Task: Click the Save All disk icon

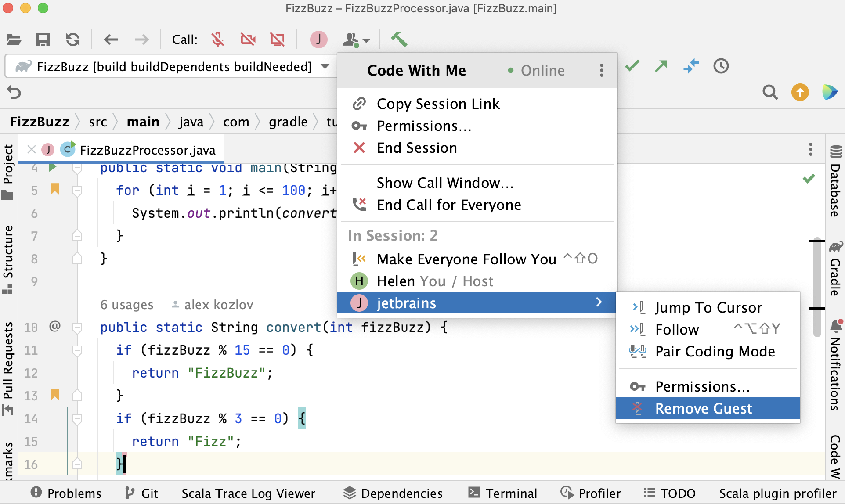Action: (x=43, y=40)
